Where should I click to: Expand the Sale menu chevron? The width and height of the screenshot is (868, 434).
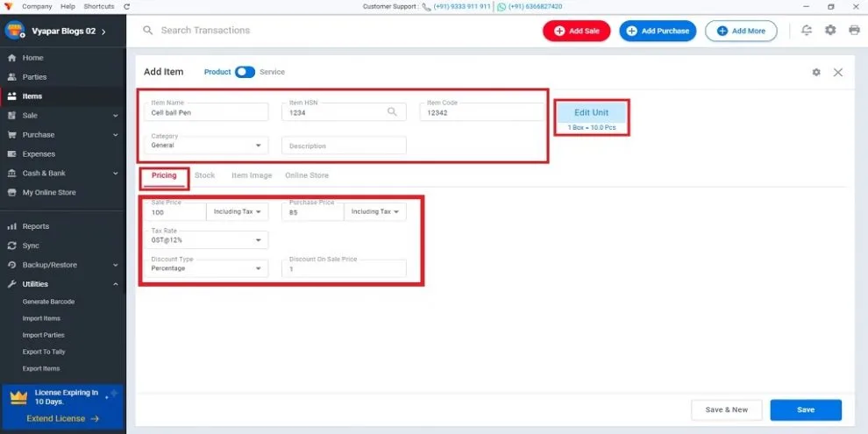point(115,116)
